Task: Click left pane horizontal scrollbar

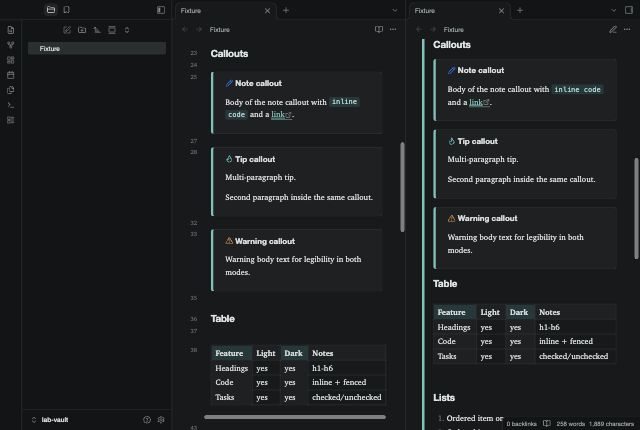Action: pos(295,417)
